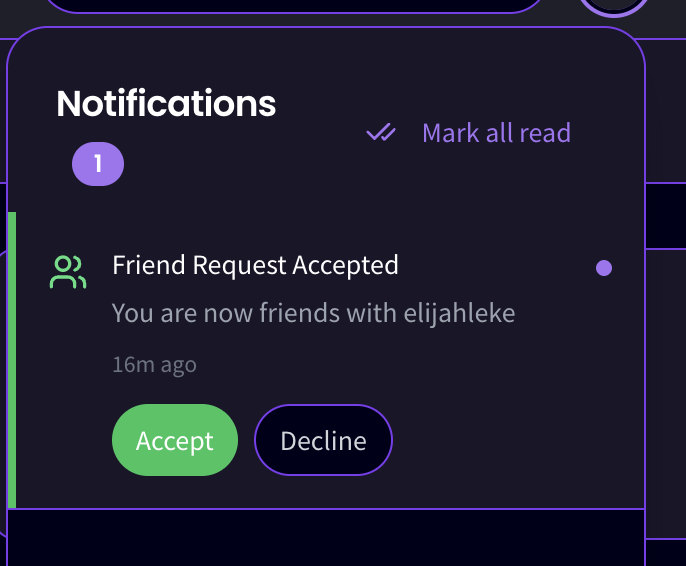Open the Friend Request Accepted notification title
This screenshot has height=566, width=686.
pos(255,266)
